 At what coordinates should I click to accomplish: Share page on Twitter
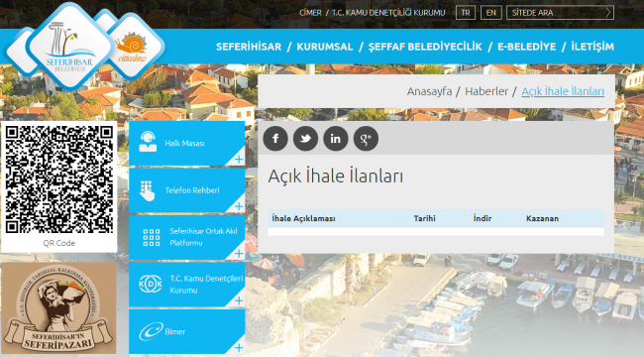tap(305, 139)
